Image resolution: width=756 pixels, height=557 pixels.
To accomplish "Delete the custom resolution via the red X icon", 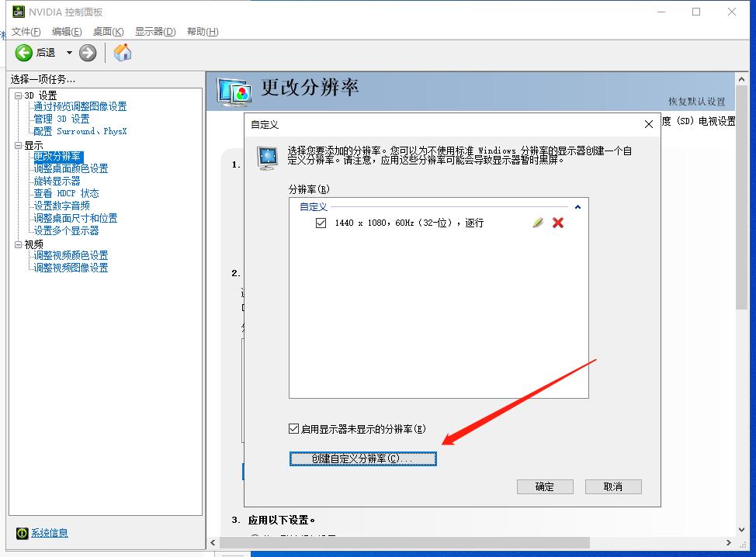I will [x=557, y=223].
